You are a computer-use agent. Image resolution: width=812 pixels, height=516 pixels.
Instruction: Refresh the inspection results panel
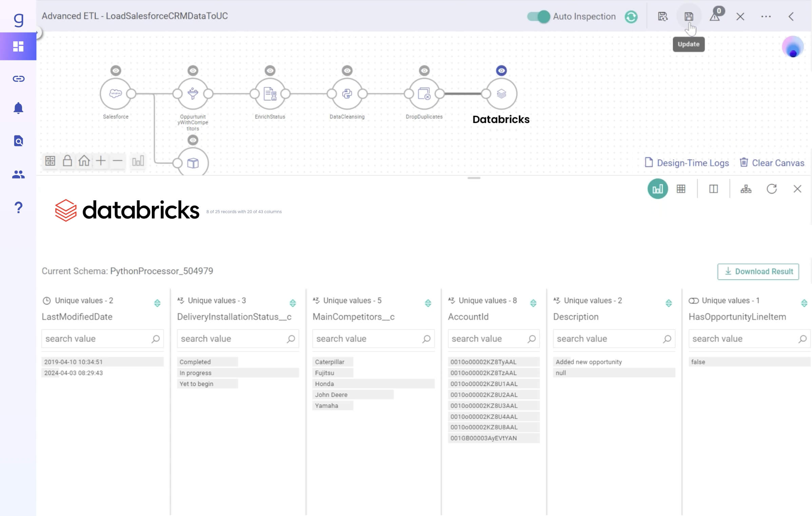coord(772,189)
